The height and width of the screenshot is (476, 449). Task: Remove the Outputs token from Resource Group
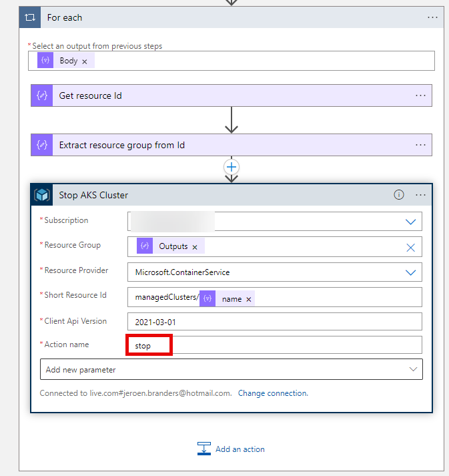point(195,247)
